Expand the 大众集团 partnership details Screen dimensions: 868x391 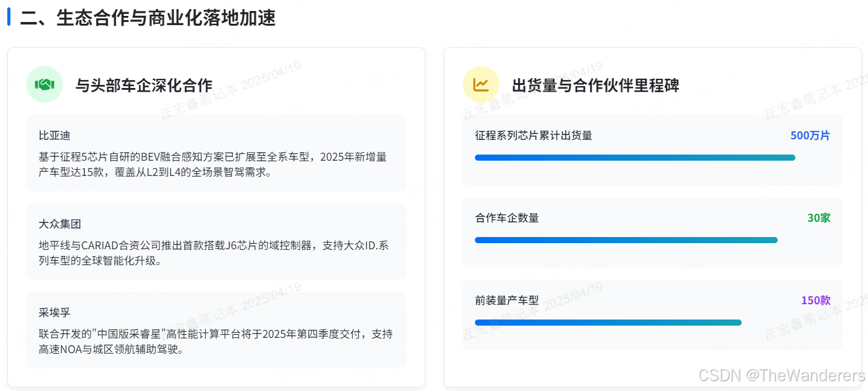click(216, 241)
